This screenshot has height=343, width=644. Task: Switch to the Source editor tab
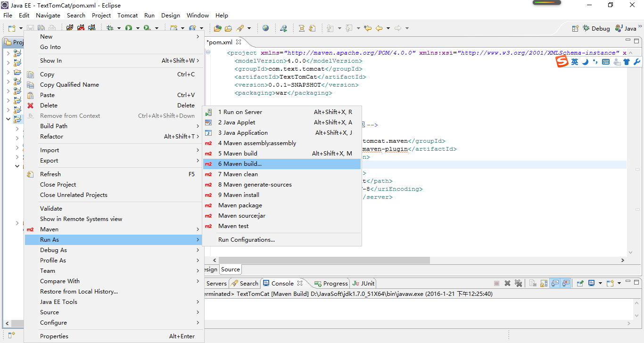[x=231, y=269]
